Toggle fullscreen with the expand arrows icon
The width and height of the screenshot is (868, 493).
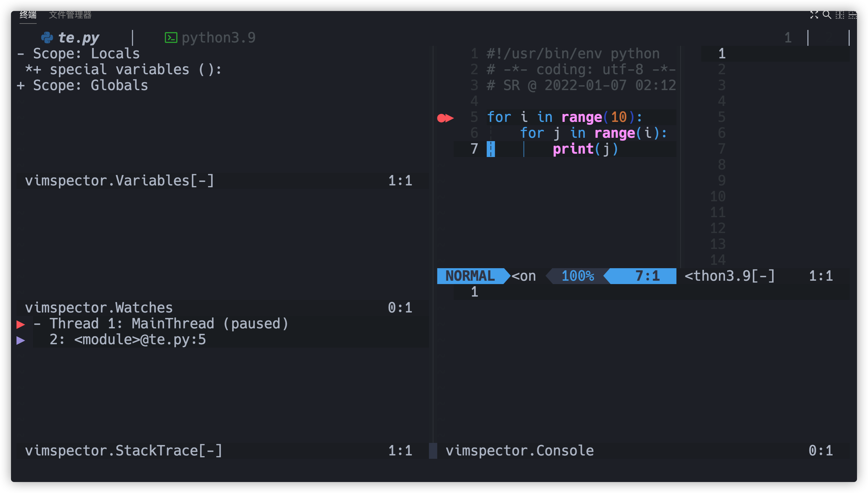[814, 15]
